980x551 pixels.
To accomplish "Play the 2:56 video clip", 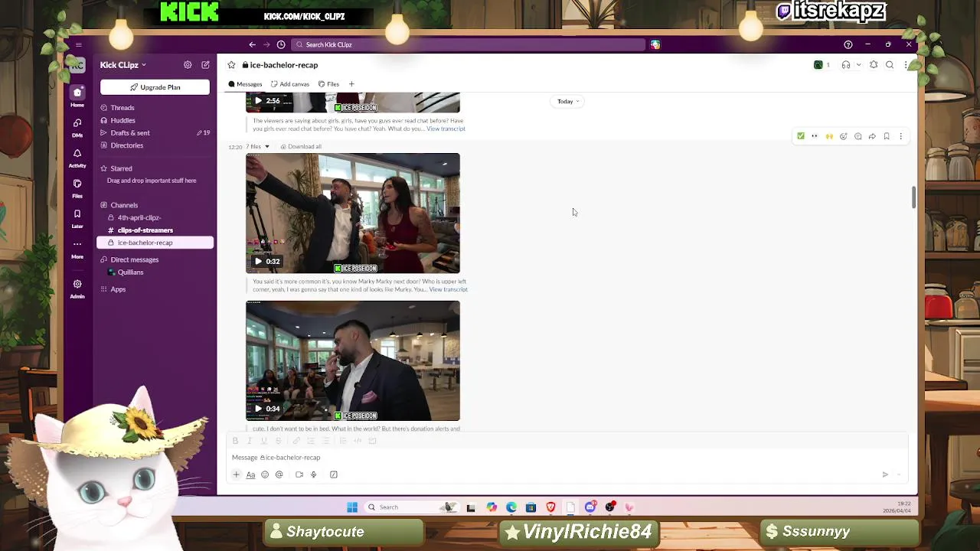I will pos(258,100).
